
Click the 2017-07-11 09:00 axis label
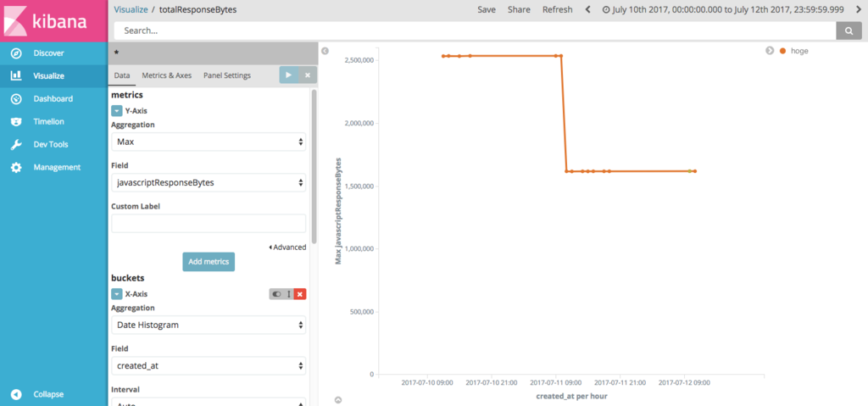click(555, 382)
